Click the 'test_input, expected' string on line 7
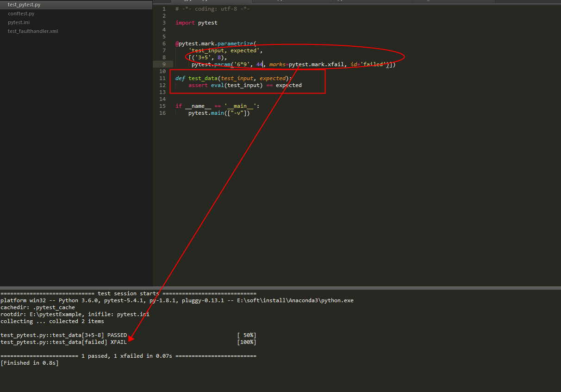561x392 pixels. (x=225, y=50)
